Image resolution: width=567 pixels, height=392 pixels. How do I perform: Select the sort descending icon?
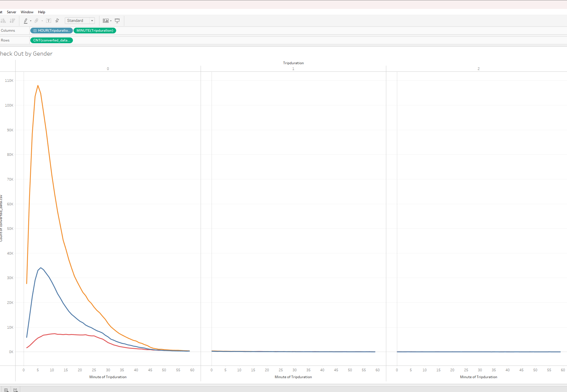(x=12, y=21)
